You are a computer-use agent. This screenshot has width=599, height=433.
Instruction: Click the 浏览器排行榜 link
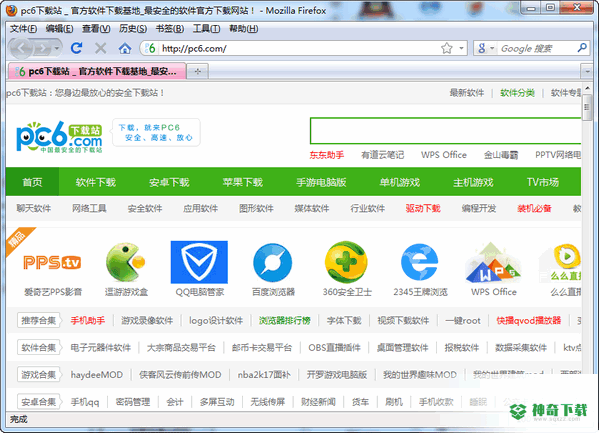[285, 320]
